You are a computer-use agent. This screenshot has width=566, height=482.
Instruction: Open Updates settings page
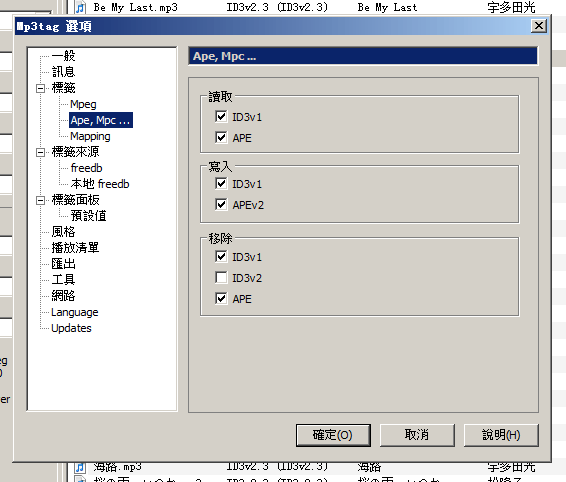coord(71,328)
